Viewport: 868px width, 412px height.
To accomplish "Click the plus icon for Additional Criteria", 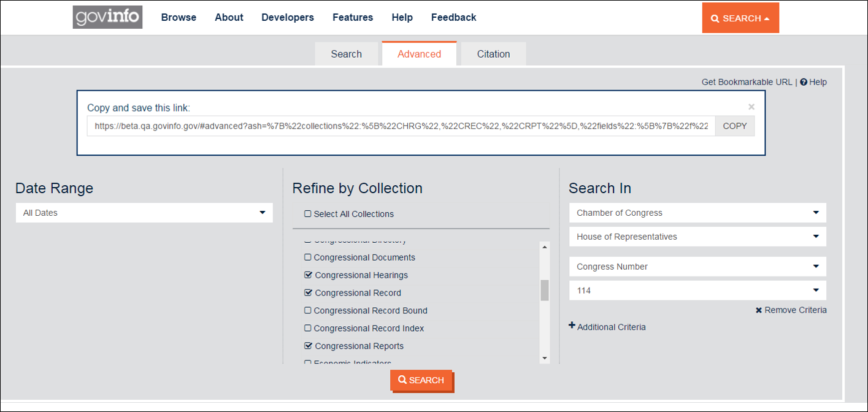I will tap(572, 326).
